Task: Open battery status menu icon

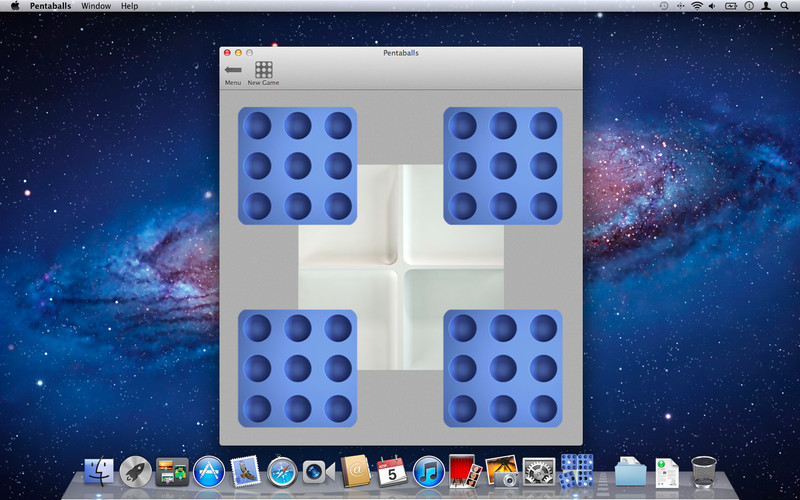Action: 731,6
